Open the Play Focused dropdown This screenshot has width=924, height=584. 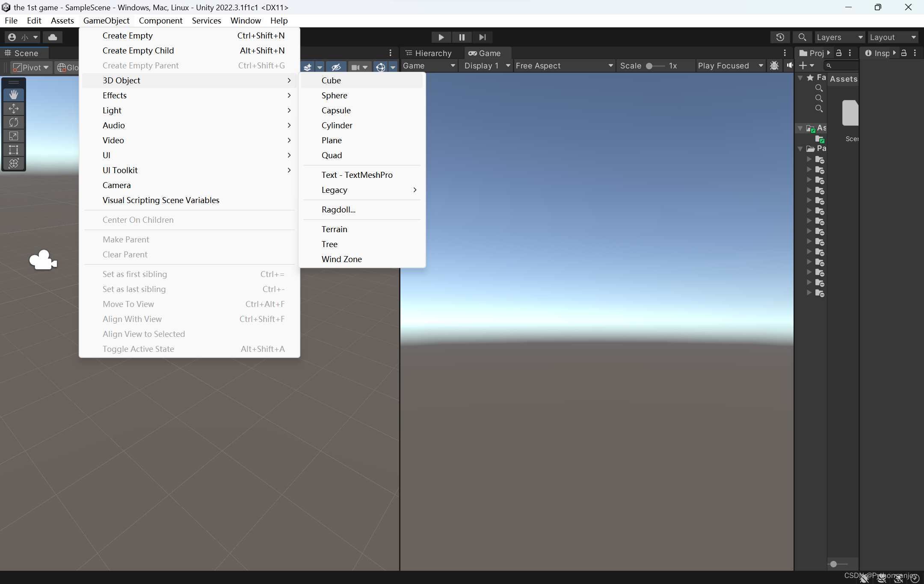(730, 65)
